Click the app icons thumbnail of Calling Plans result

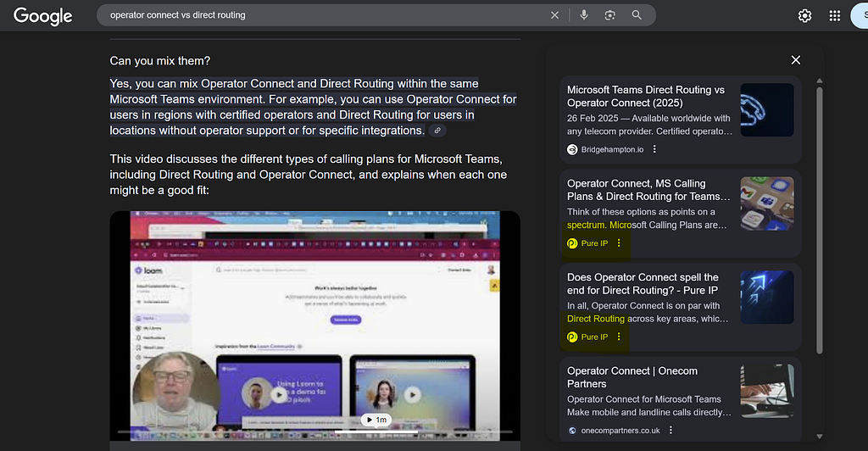point(767,203)
